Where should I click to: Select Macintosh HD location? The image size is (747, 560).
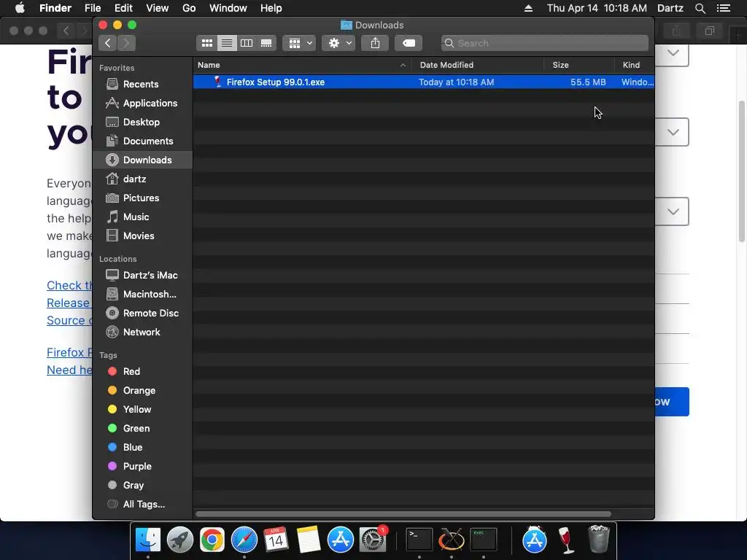click(142, 295)
